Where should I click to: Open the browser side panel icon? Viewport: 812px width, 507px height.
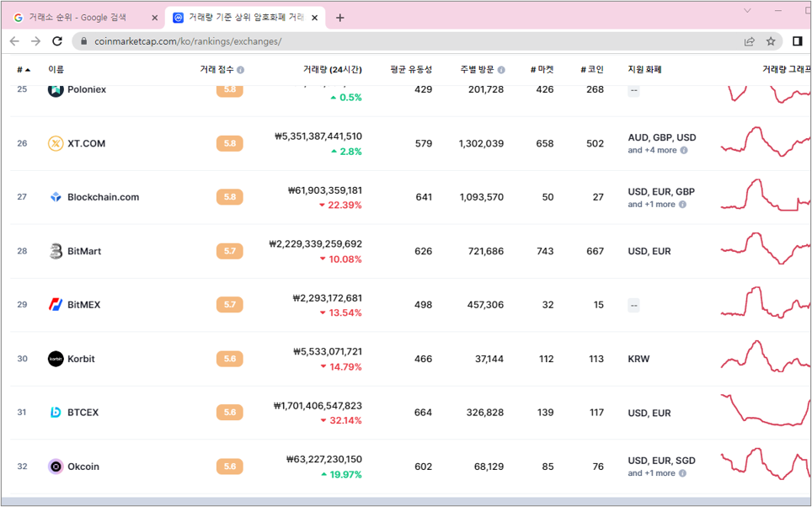[798, 41]
